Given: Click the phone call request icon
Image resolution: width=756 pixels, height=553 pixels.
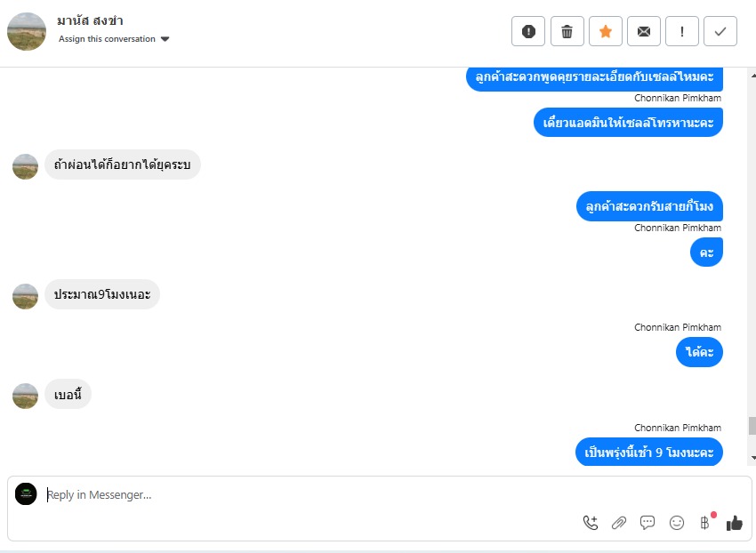Looking at the screenshot, I should 591,523.
